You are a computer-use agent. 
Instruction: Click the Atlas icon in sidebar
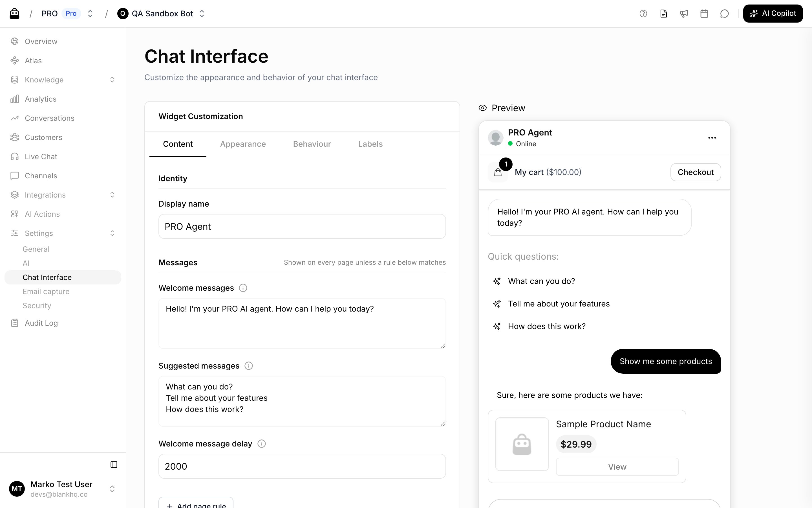pos(14,60)
